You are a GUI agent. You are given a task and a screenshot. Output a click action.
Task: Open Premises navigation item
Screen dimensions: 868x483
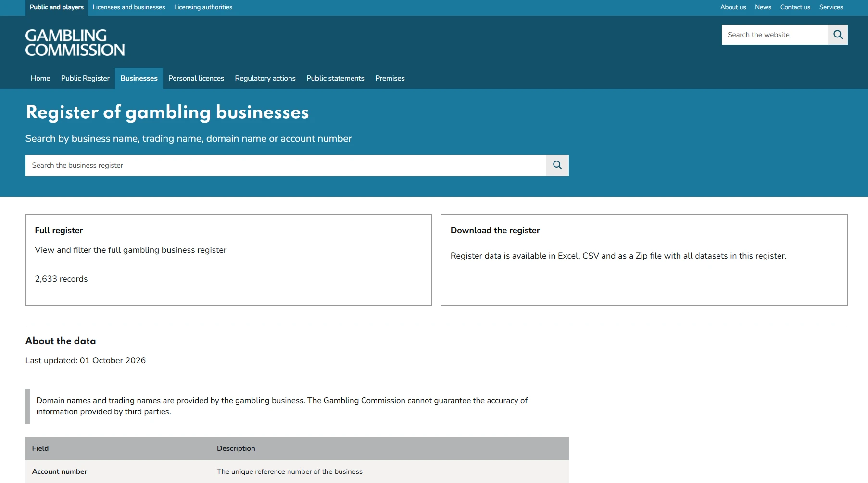(x=390, y=78)
